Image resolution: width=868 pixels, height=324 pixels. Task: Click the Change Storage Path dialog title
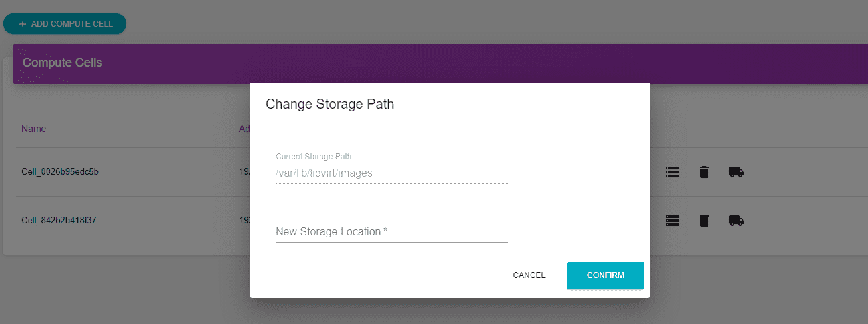coord(330,104)
